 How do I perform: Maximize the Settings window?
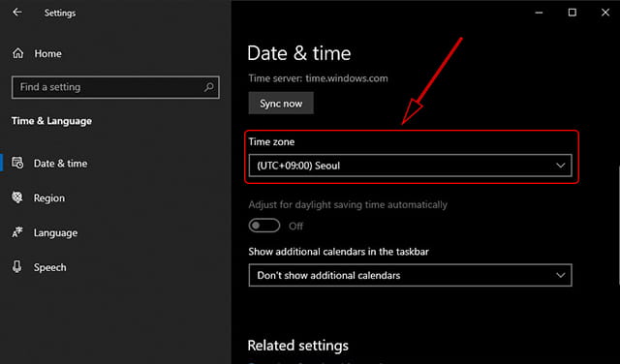573,13
